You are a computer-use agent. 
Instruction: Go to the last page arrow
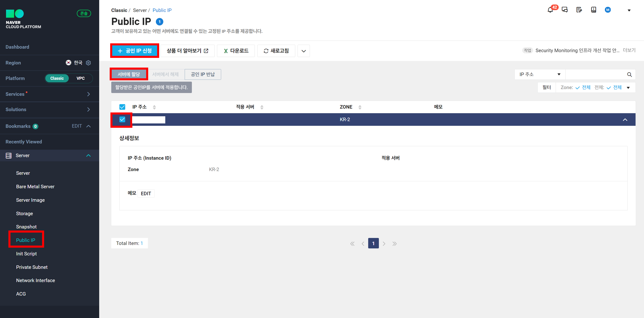click(395, 244)
